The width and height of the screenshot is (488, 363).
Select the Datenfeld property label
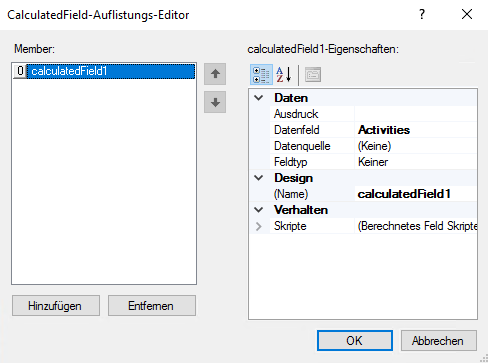[297, 130]
